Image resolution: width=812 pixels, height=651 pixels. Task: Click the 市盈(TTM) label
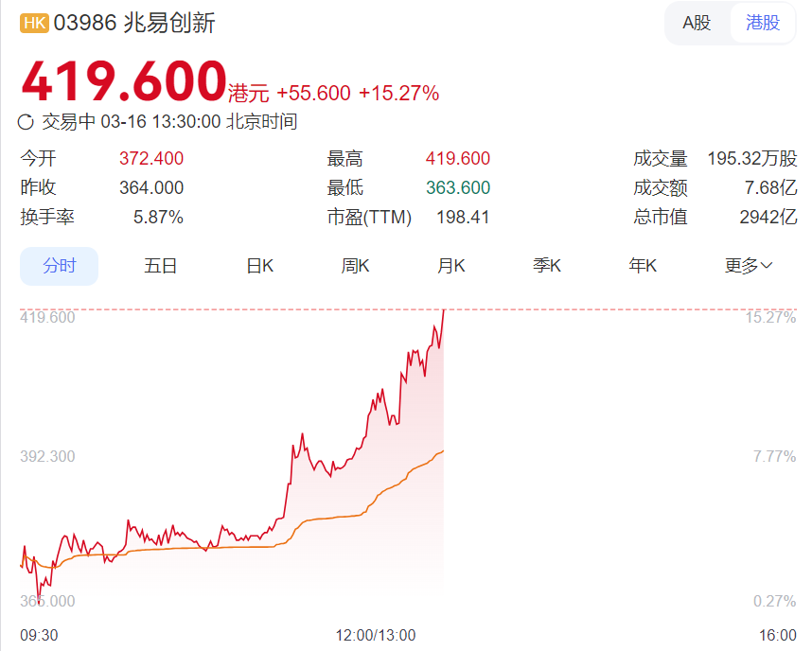pyautogui.click(x=369, y=217)
